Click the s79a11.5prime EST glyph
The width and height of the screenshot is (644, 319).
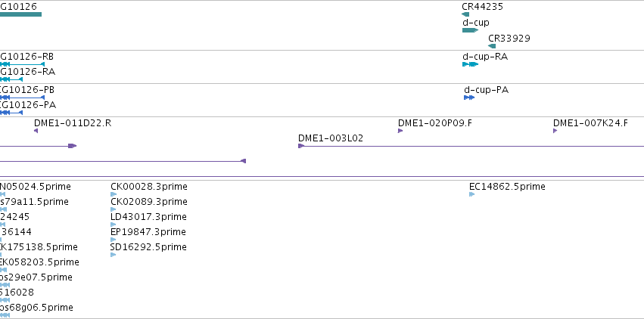tap(3, 209)
